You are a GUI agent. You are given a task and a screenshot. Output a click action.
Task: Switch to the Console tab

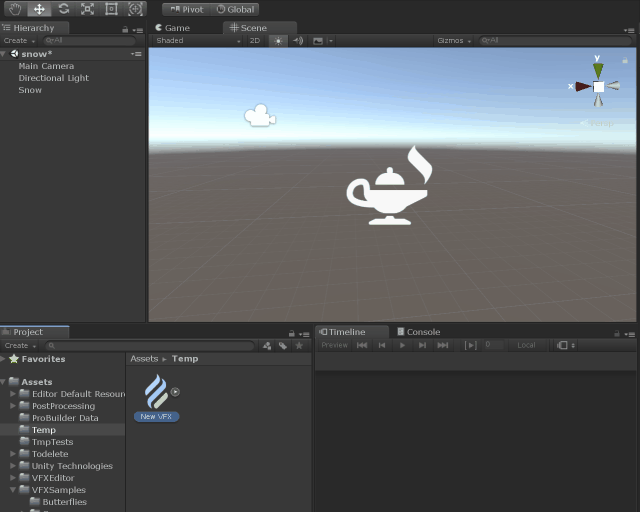pyautogui.click(x=418, y=332)
